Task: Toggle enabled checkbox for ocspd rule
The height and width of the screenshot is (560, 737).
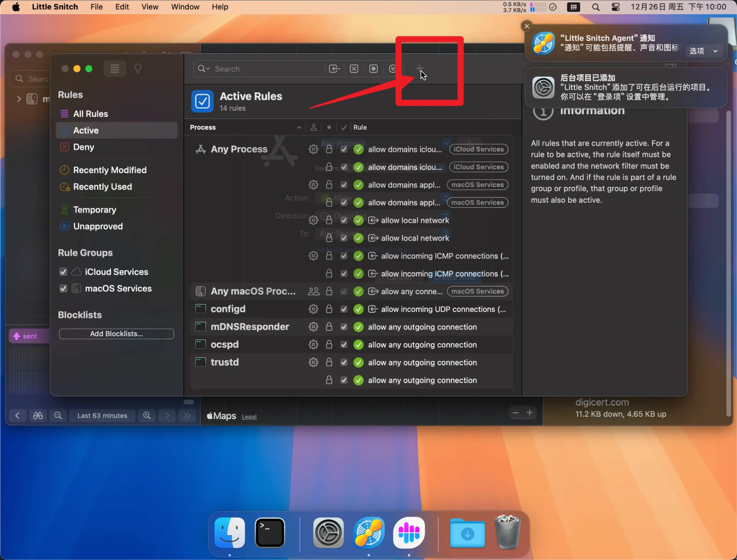Action: pos(344,345)
